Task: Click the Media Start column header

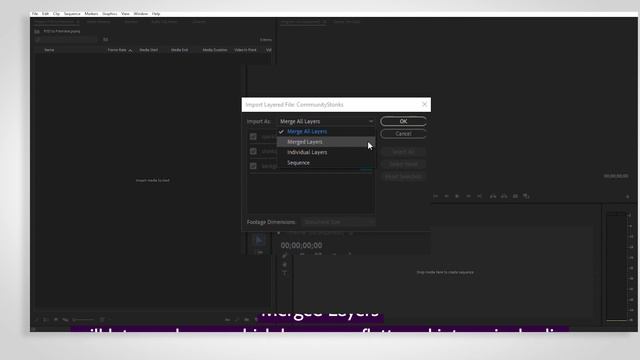Action: click(149, 50)
